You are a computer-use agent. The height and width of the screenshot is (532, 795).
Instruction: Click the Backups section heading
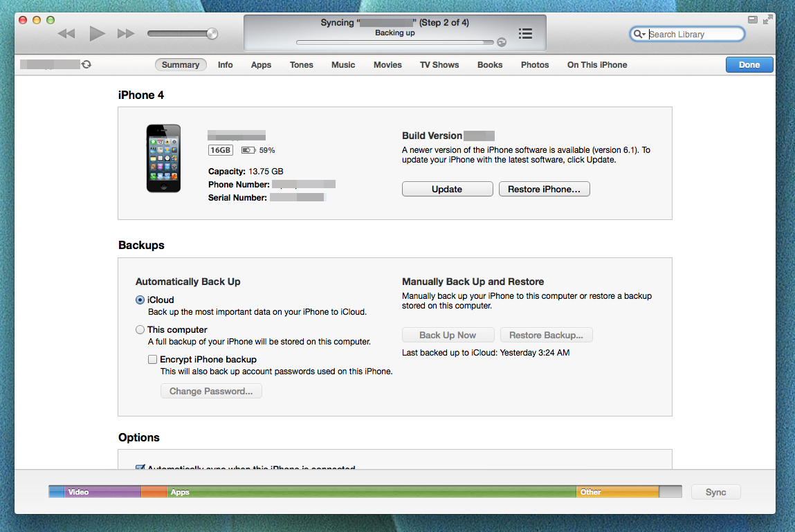tap(141, 245)
